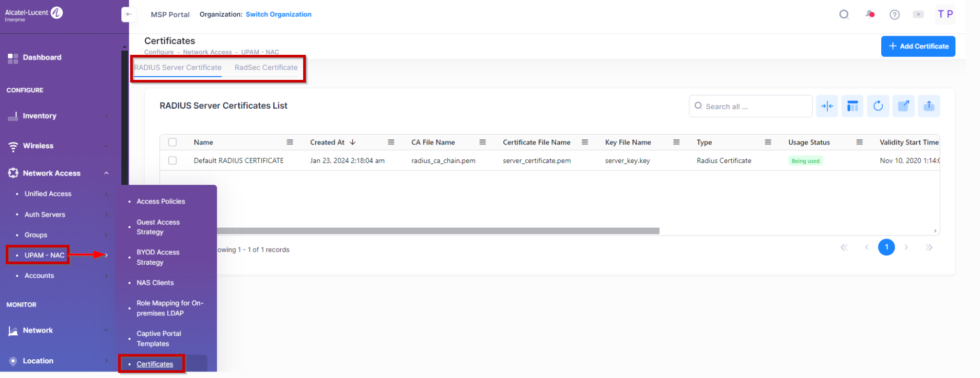Go to page 1 button
This screenshot has height=378, width=980.
pos(886,247)
